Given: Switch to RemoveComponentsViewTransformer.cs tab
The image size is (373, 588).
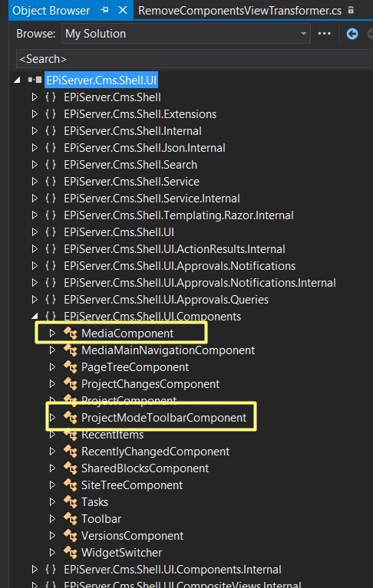Looking at the screenshot, I should 239,11.
